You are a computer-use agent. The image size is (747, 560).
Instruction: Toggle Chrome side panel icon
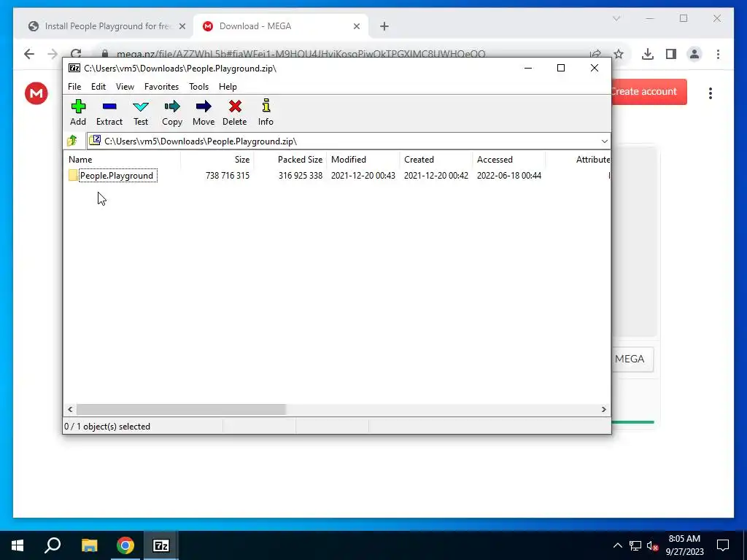pyautogui.click(x=671, y=54)
